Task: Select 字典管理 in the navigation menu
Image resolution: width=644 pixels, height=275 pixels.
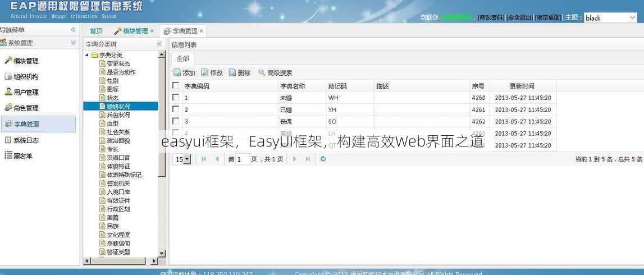Action: click(x=38, y=124)
